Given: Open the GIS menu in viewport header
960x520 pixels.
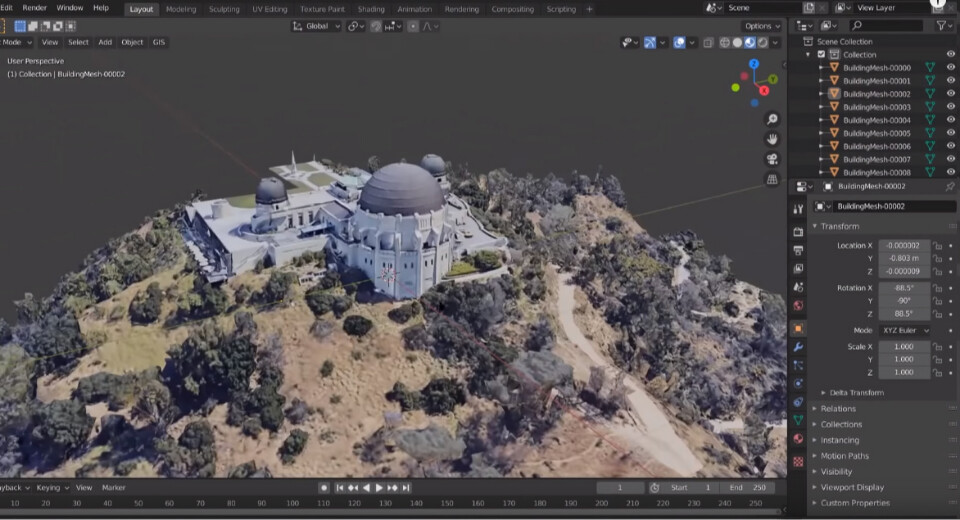Looking at the screenshot, I should (159, 42).
